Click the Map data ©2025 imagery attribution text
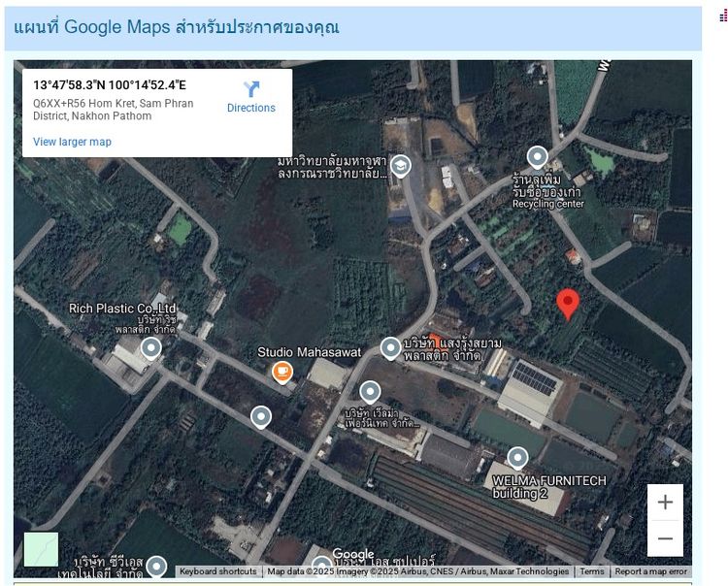The image size is (728, 586). pyautogui.click(x=417, y=571)
